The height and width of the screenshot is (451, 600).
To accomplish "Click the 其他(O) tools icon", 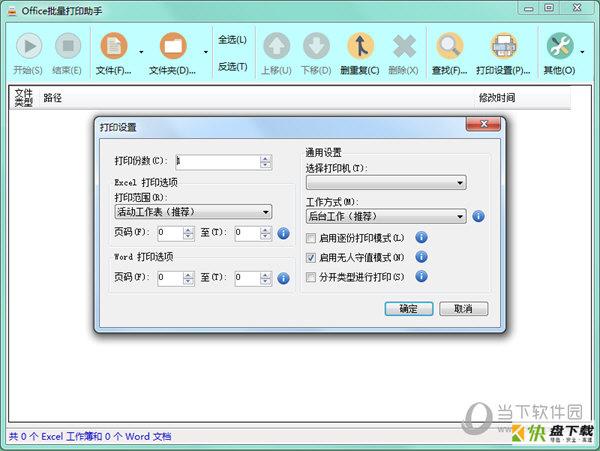I will (559, 46).
